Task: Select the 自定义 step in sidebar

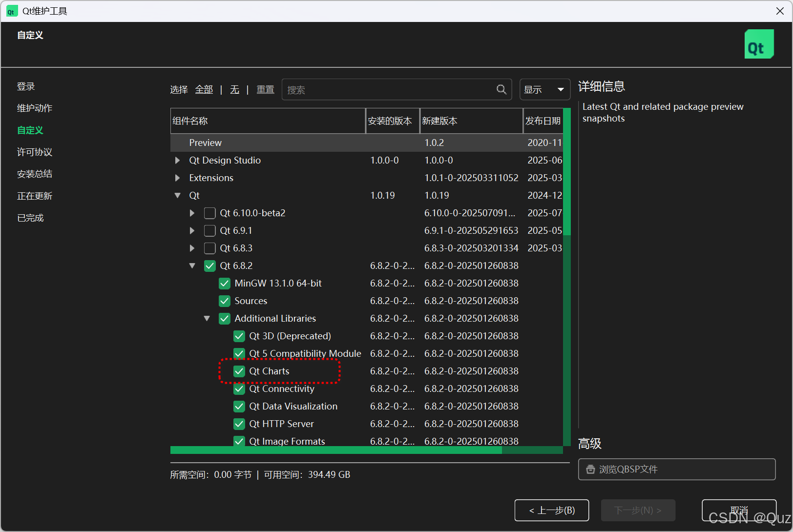Action: (x=30, y=130)
